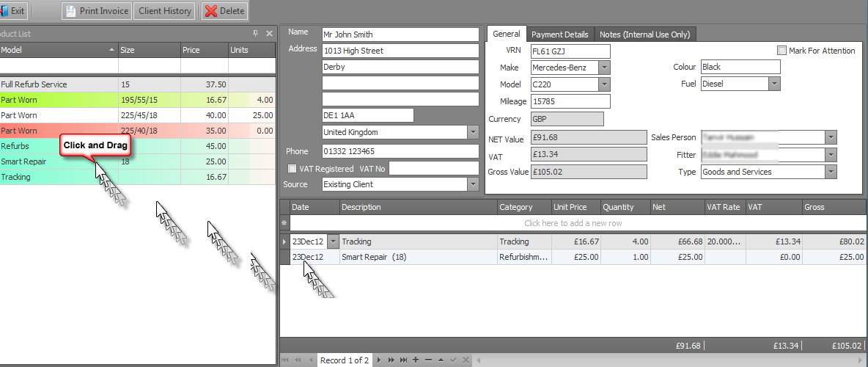The height and width of the screenshot is (367, 868).
Task: Click the edit record up-triangle icon
Action: tap(441, 360)
